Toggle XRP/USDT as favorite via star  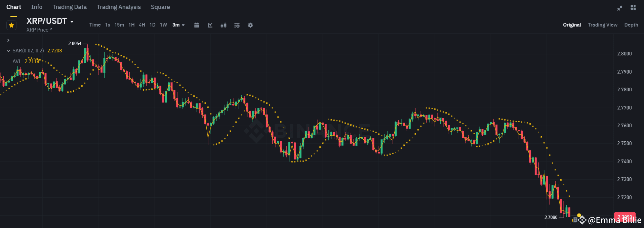[11, 25]
